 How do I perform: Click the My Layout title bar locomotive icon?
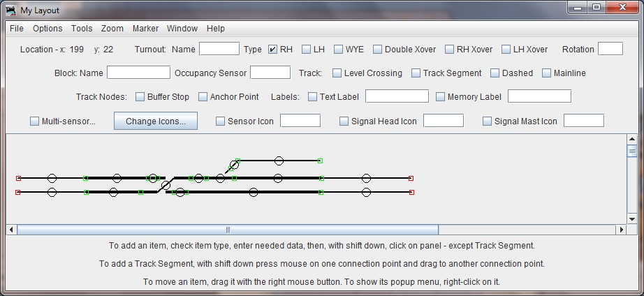[12, 10]
